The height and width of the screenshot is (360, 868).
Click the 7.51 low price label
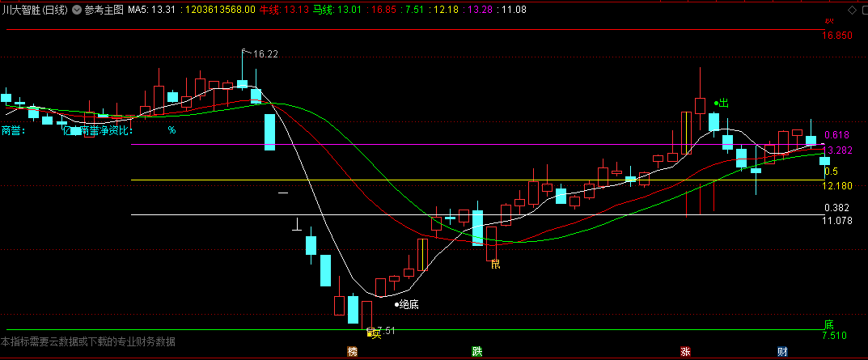point(387,331)
